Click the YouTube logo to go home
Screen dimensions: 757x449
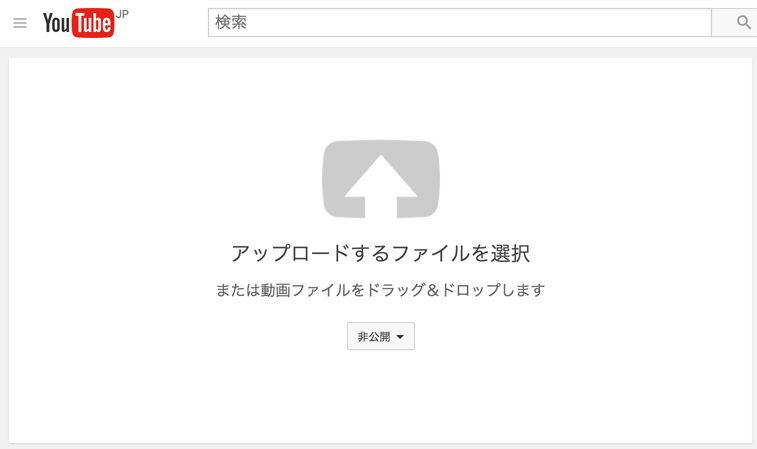click(x=79, y=23)
